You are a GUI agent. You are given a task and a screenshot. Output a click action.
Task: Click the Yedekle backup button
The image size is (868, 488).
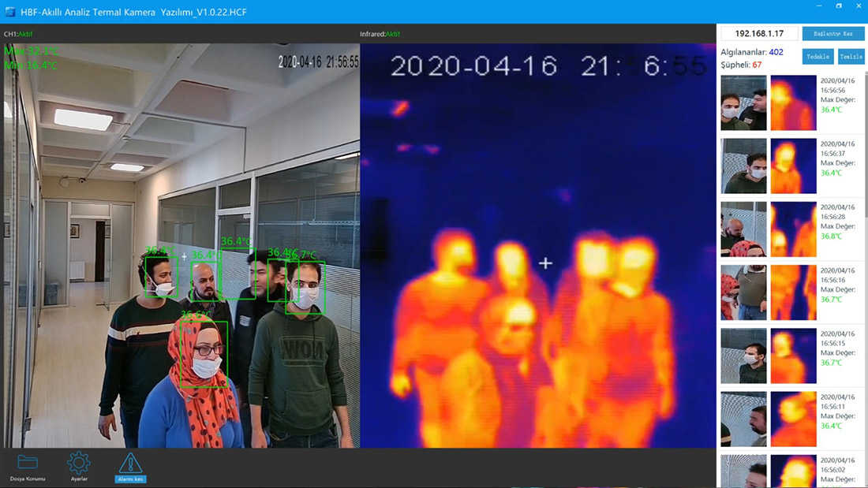pyautogui.click(x=817, y=57)
